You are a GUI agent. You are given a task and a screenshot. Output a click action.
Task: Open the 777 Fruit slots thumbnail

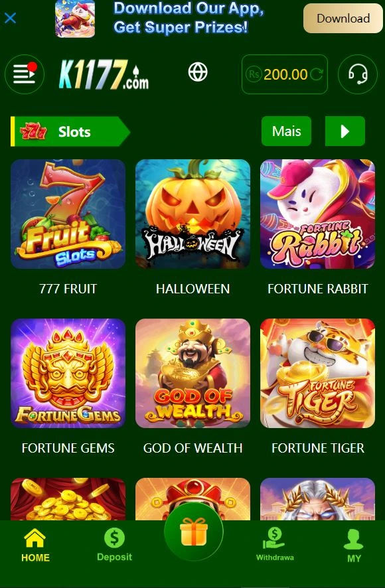68,214
